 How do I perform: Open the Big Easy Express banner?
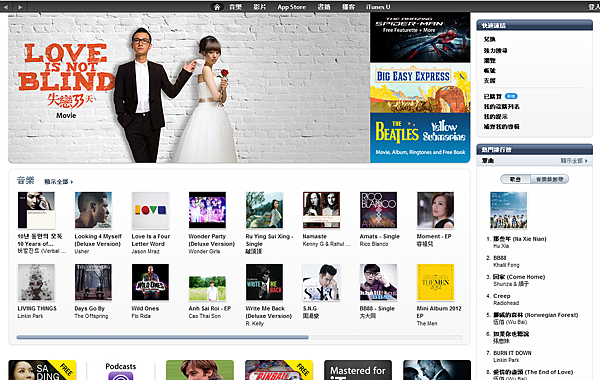pos(420,88)
